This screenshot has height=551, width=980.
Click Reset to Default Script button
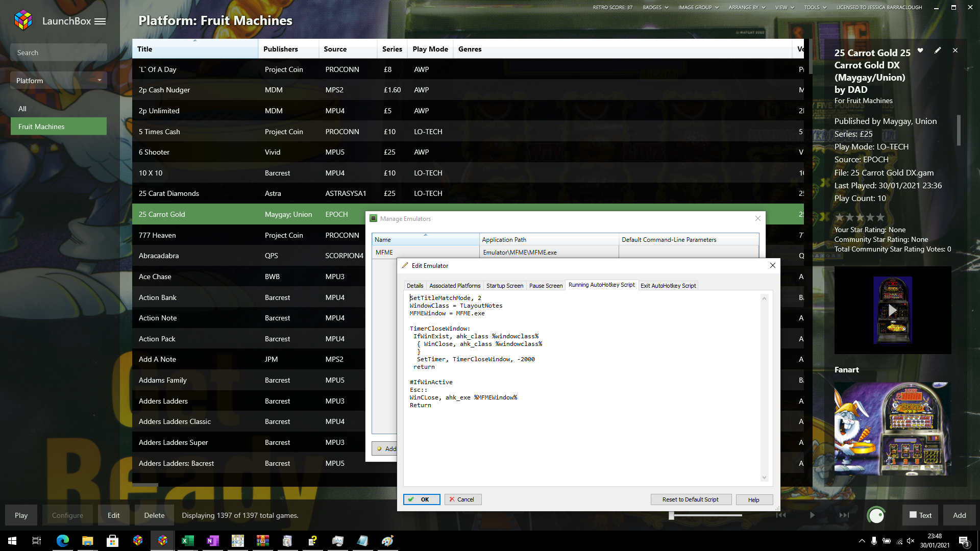point(691,499)
